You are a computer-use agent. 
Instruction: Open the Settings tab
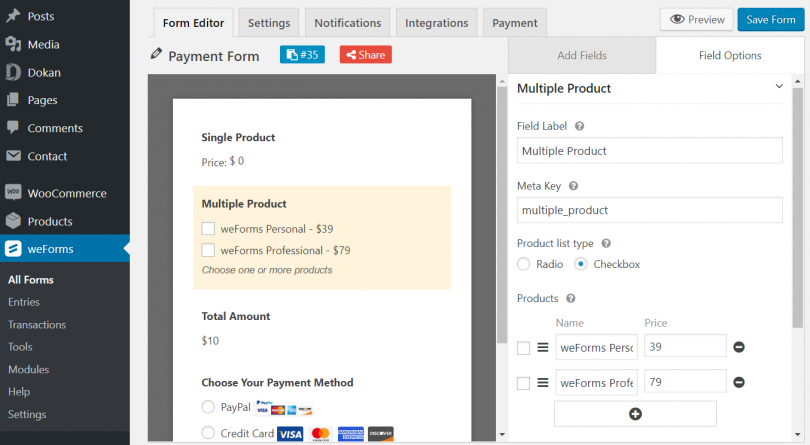[x=269, y=23]
